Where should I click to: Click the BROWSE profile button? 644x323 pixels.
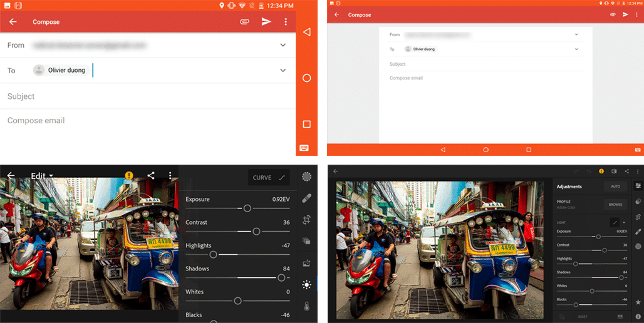[x=615, y=204]
